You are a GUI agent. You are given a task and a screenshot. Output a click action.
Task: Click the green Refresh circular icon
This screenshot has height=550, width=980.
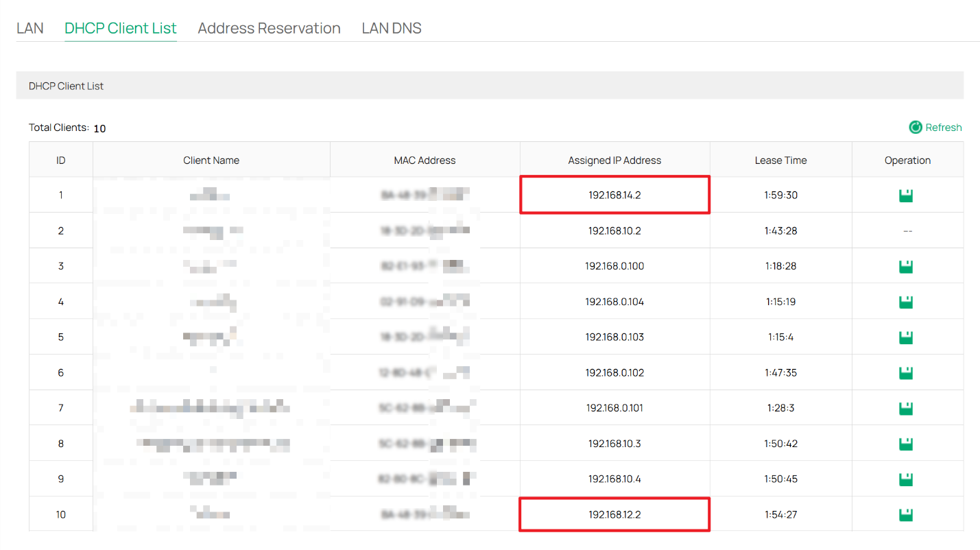915,128
